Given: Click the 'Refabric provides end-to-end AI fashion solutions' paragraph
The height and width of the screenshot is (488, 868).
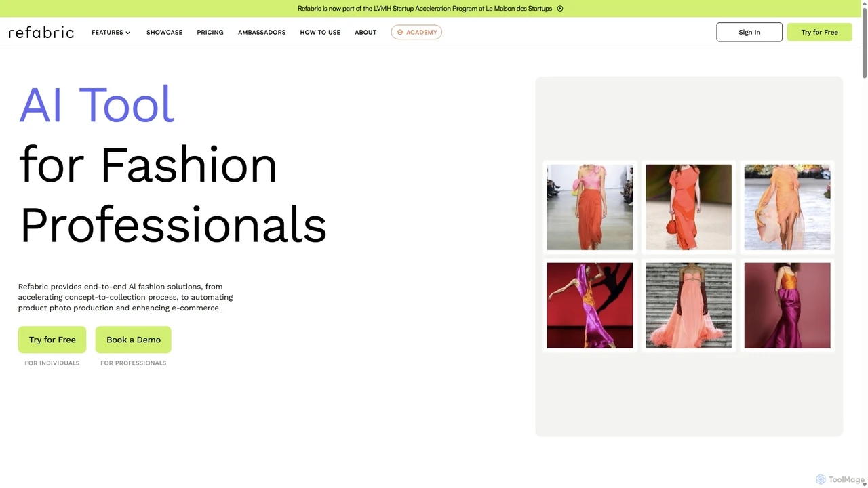Looking at the screenshot, I should (x=125, y=297).
